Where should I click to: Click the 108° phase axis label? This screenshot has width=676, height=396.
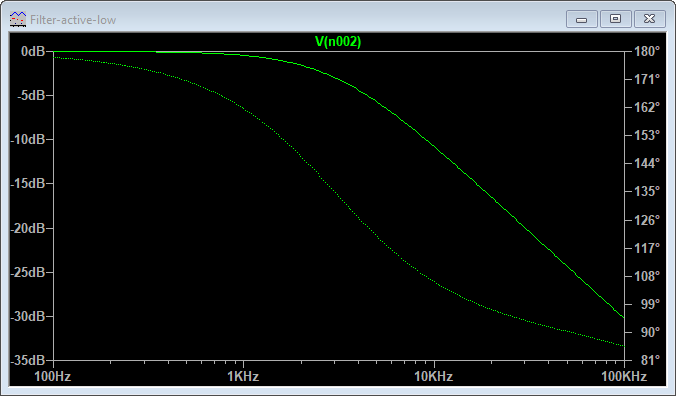[x=647, y=276]
